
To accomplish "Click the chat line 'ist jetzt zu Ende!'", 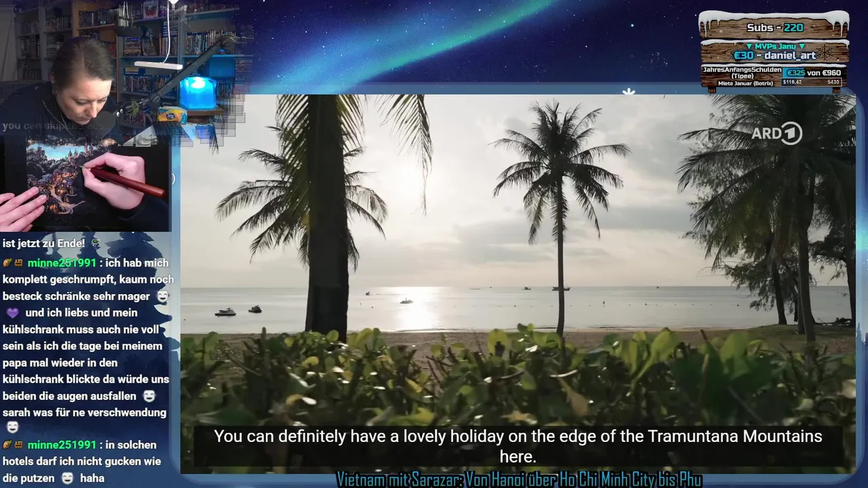I will coord(44,243).
